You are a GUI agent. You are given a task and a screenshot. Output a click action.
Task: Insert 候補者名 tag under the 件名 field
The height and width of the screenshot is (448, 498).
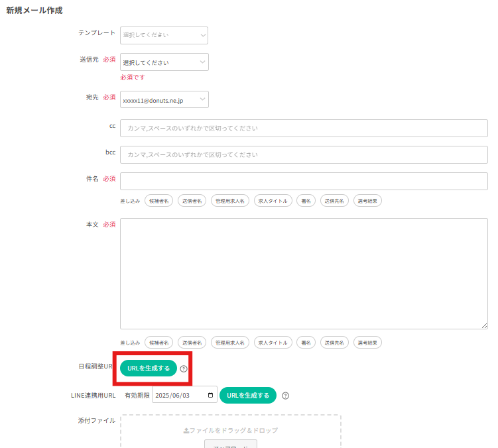tap(159, 201)
